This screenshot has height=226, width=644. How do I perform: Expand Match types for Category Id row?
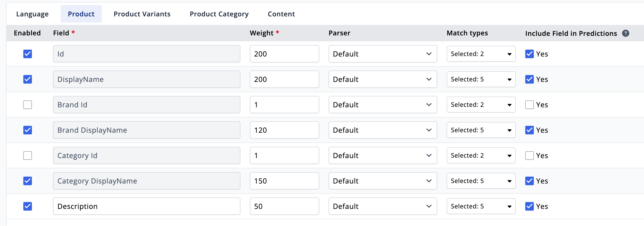click(481, 155)
